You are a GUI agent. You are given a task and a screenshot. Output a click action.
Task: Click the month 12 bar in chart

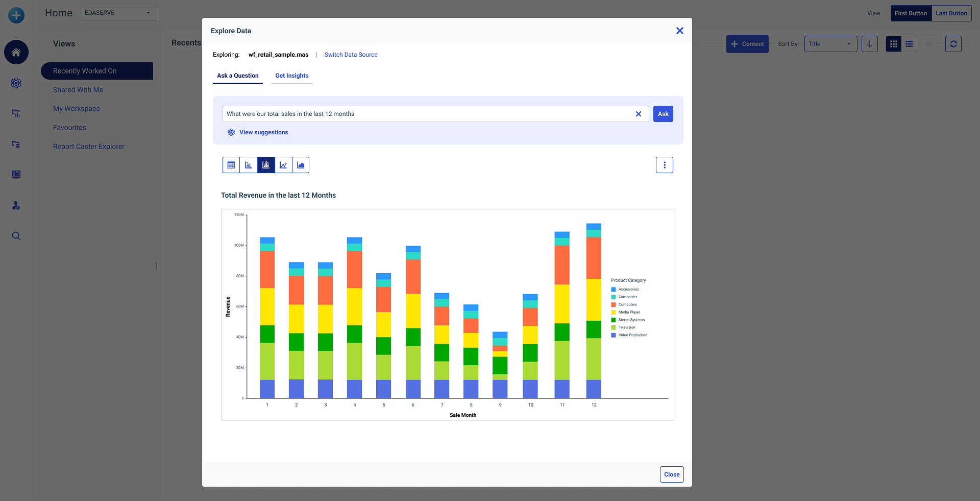coord(594,311)
